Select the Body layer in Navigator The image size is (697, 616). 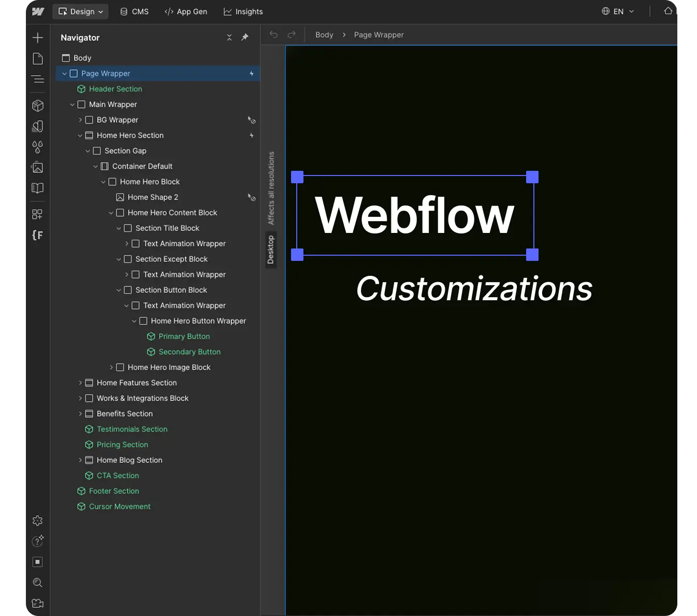coord(157,58)
